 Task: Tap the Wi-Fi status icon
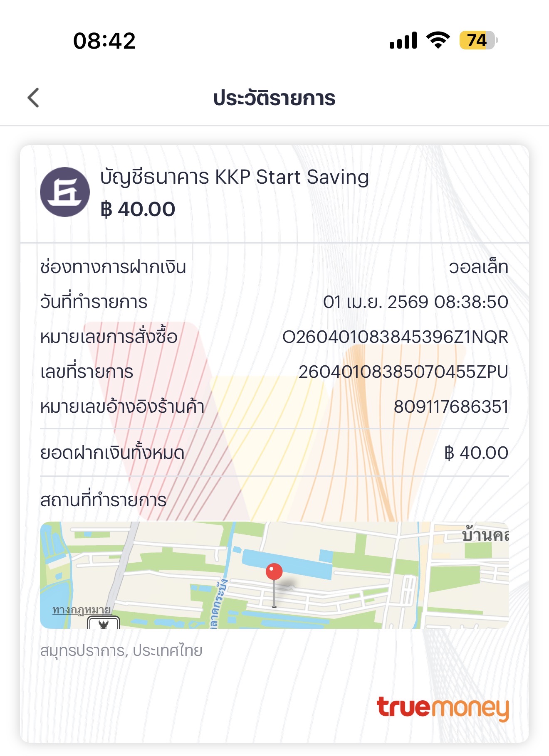(438, 40)
